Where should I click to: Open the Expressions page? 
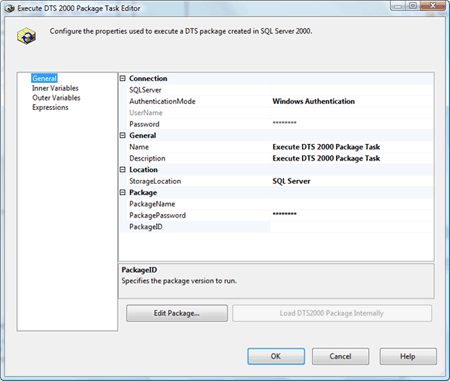(50, 107)
